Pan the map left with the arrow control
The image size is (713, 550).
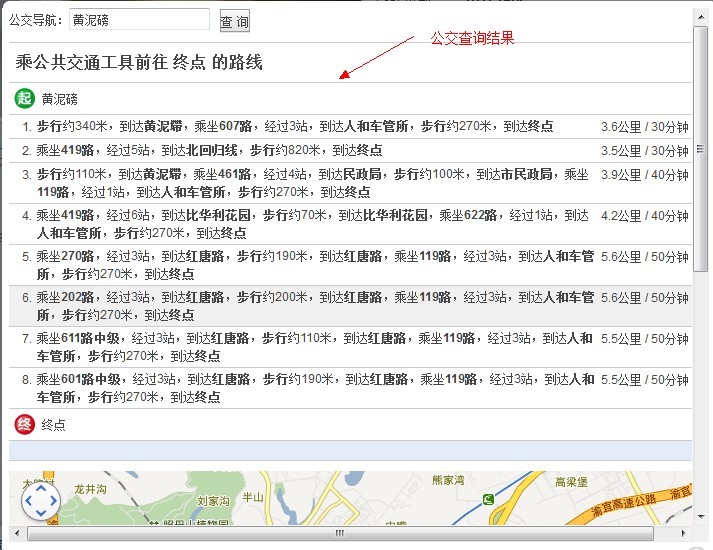pos(29,501)
